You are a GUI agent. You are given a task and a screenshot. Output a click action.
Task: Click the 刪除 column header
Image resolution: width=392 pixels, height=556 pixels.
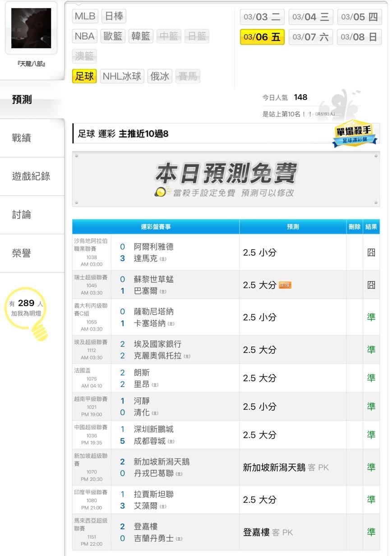[x=355, y=227]
